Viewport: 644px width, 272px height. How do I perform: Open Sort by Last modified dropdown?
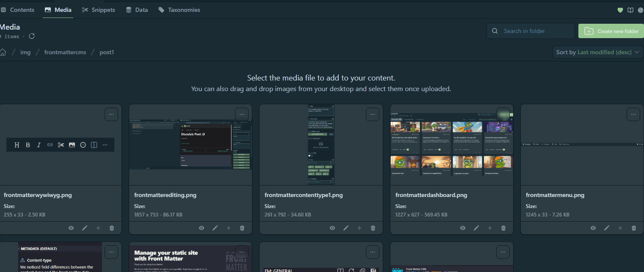tap(598, 52)
